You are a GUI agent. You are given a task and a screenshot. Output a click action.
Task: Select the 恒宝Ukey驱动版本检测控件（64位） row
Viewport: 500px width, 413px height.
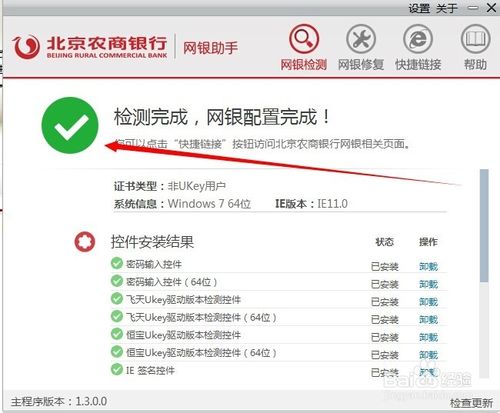[x=279, y=353]
